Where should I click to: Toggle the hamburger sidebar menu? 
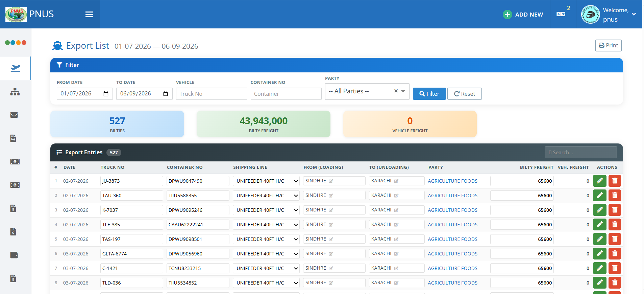coord(89,14)
